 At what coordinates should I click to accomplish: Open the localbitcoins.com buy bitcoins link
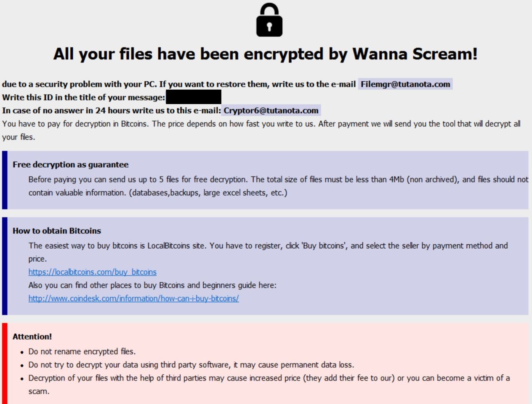pos(93,272)
